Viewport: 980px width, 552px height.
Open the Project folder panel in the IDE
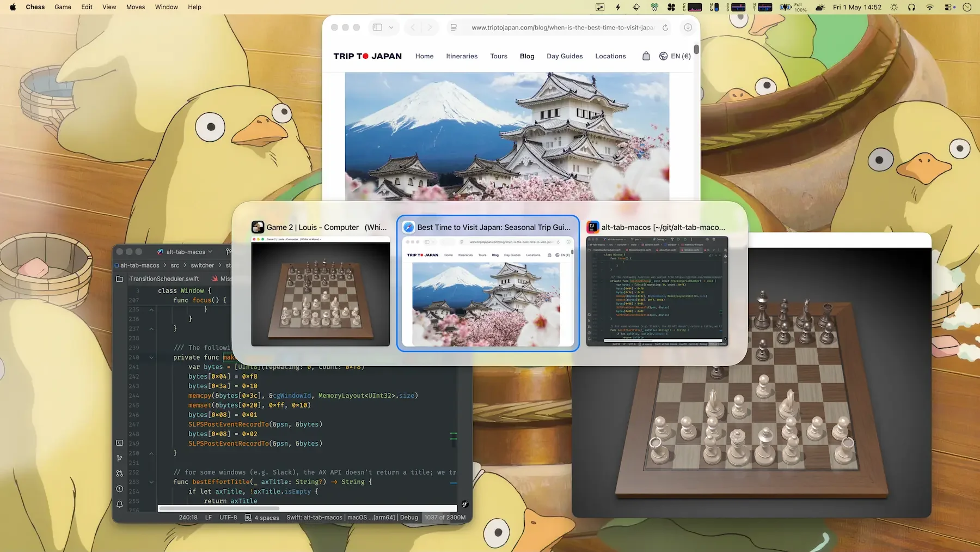[x=120, y=279]
